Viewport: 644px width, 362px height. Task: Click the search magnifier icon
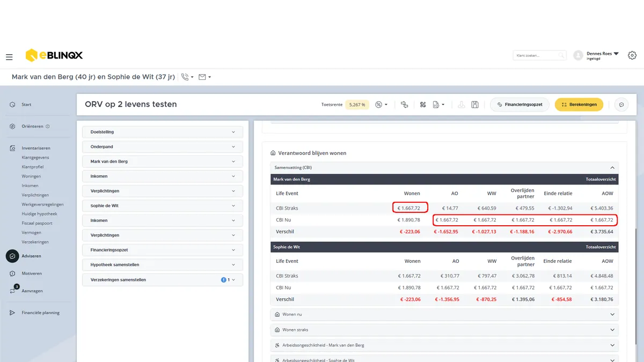click(x=561, y=55)
